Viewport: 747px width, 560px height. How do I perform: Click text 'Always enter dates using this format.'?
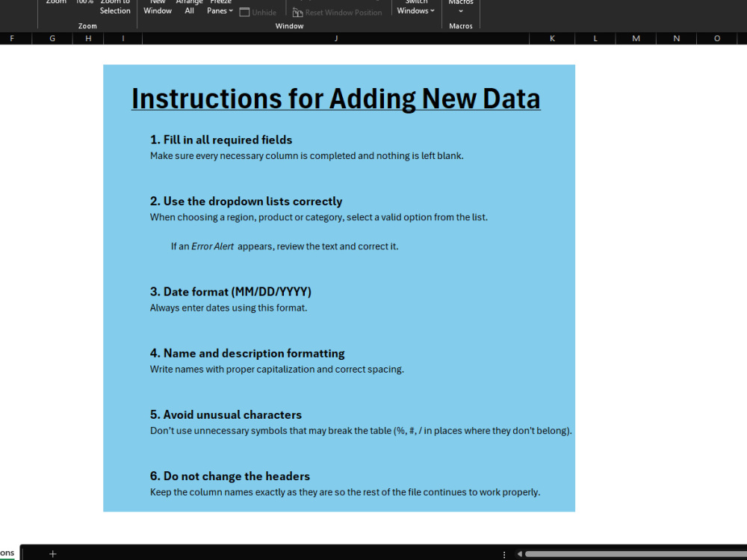[229, 308]
